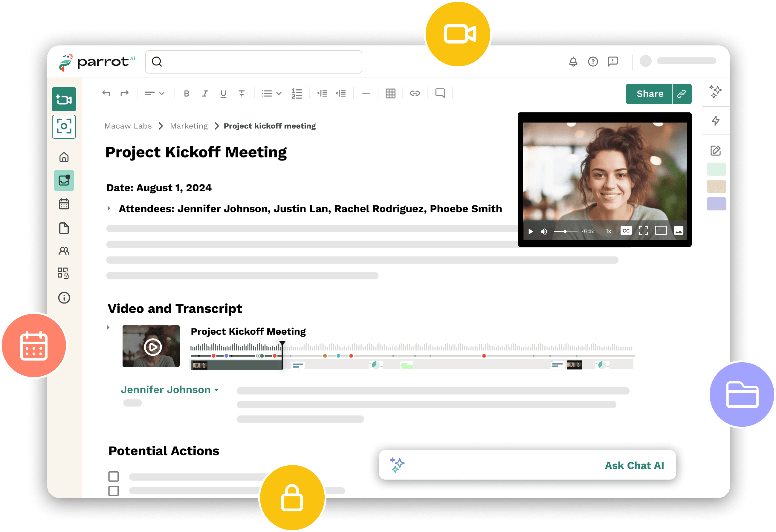This screenshot has height=532, width=776.
Task: Click the record meeting camera icon in the sidebar
Action: [64, 99]
